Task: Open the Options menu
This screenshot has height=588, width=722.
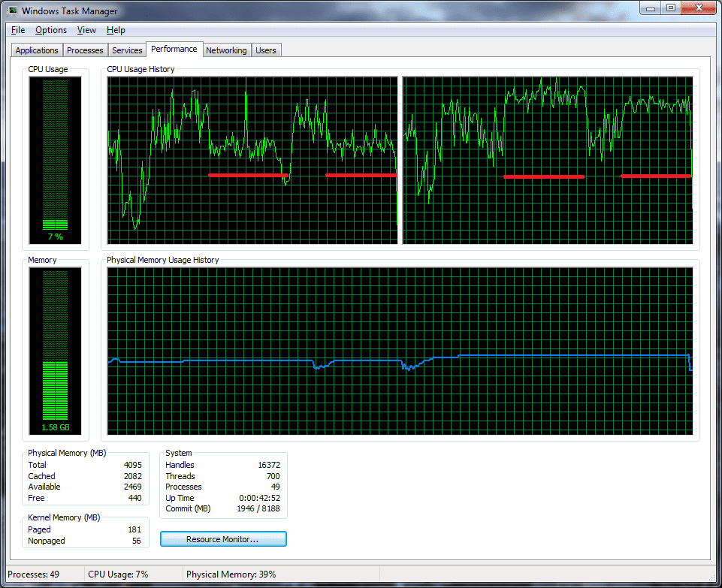Action: pos(51,30)
